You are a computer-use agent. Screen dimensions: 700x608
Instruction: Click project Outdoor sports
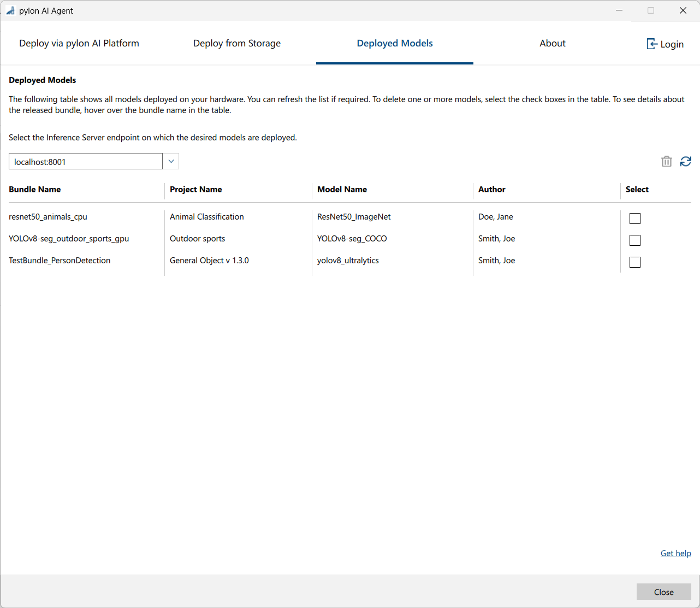tap(198, 239)
